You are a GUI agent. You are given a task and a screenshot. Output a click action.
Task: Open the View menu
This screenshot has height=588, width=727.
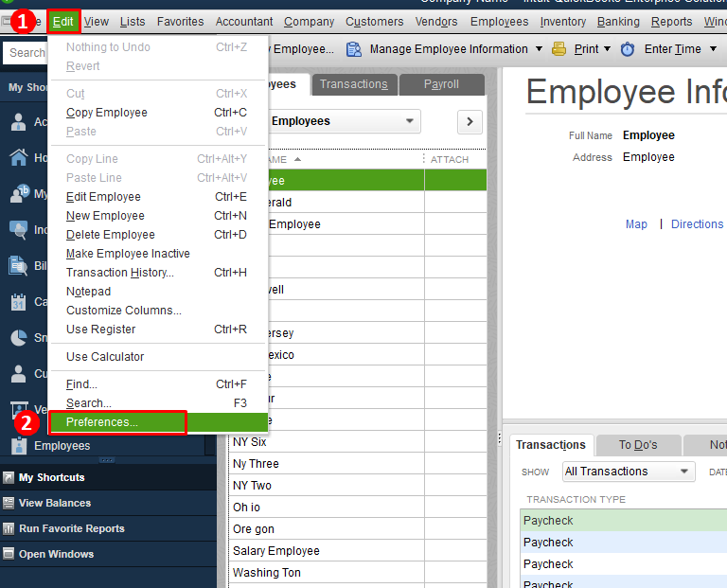pos(97,22)
